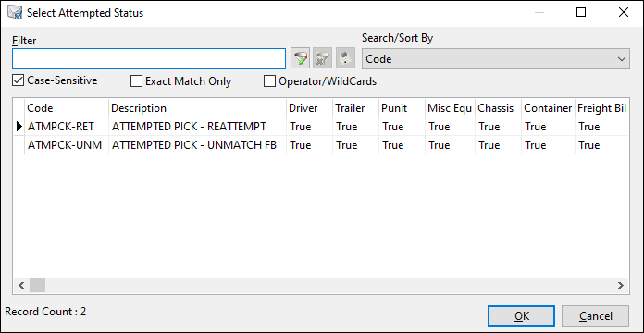
Task: Sort by the Code column header
Action: pyautogui.click(x=67, y=108)
